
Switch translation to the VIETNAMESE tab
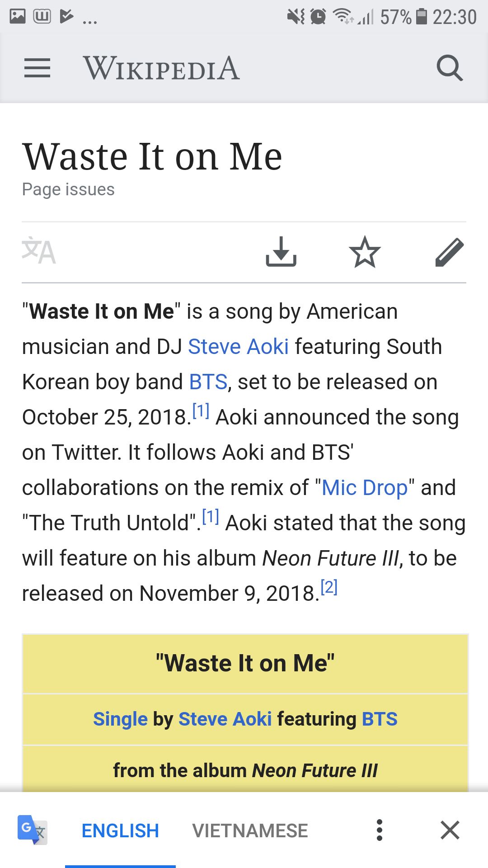click(x=250, y=831)
